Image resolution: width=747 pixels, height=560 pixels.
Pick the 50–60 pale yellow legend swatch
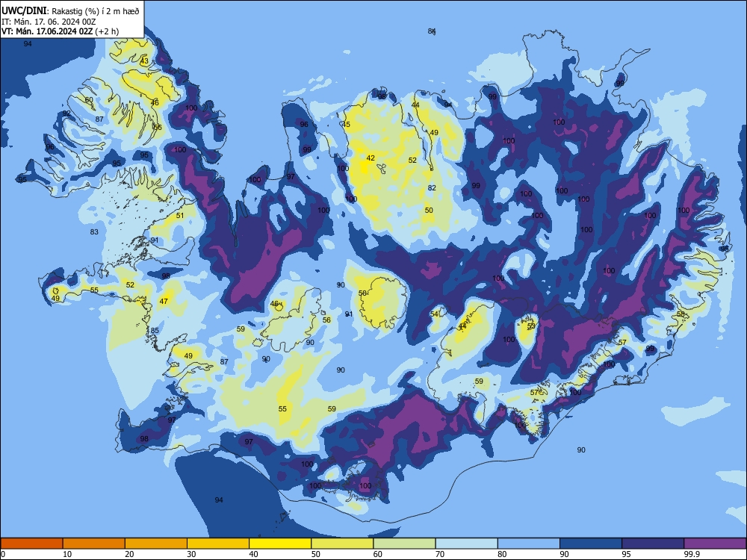pos(342,544)
